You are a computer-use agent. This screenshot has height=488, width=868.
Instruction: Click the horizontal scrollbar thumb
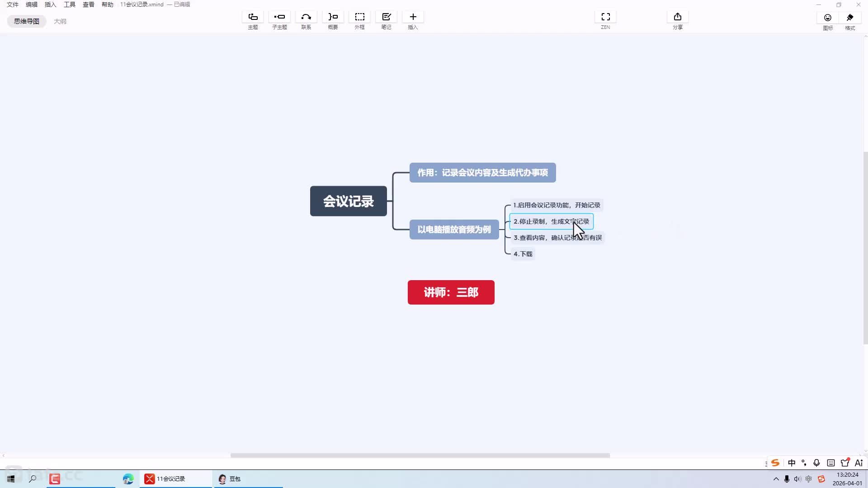pyautogui.click(x=420, y=455)
